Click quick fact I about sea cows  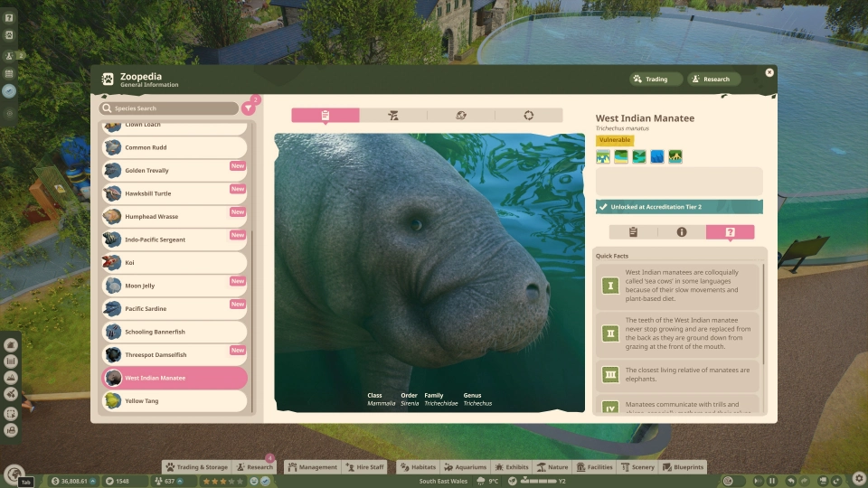click(x=677, y=286)
